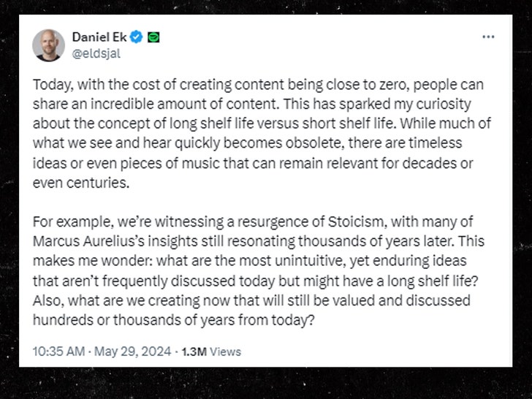Image resolution: width=532 pixels, height=399 pixels.
Task: Click Daniel Ek's profile avatar photo
Action: pos(48,45)
